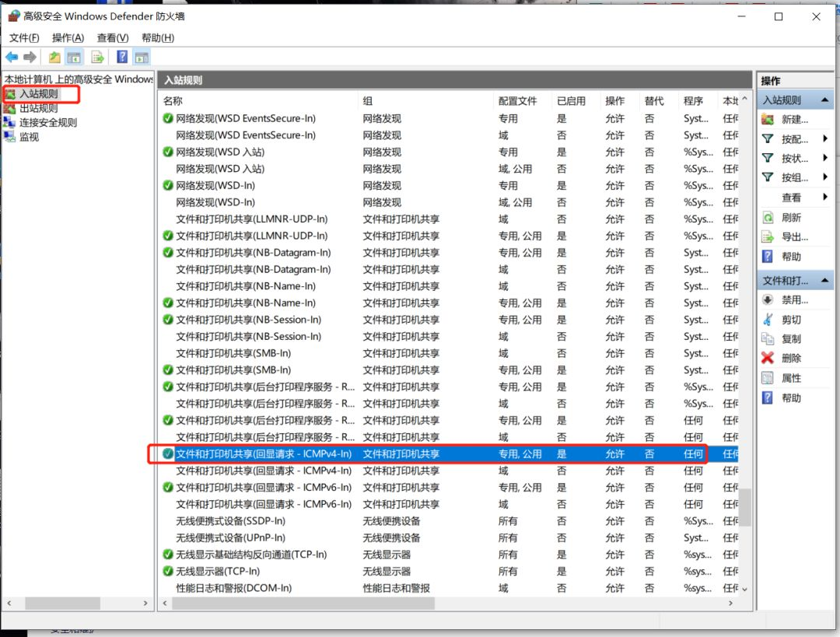The image size is (840, 637).
Task: Select the 性能日志和警报(DCOM-In) rule
Action: point(450,588)
